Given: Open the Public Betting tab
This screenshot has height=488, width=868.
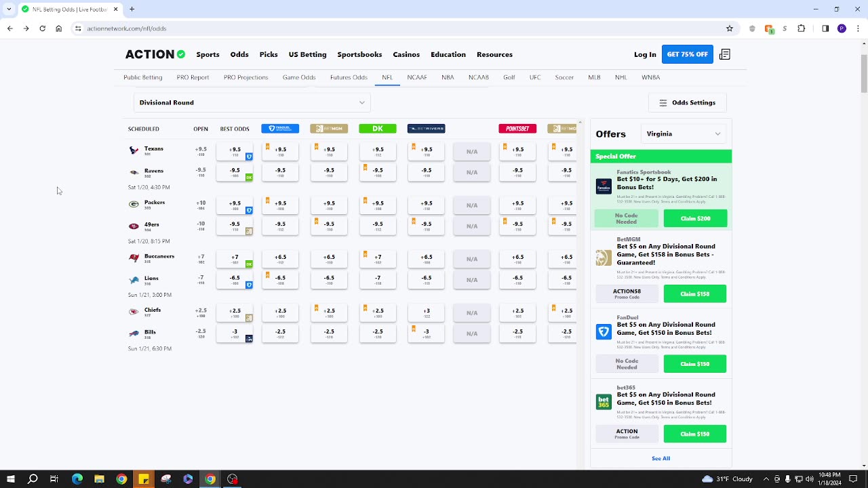Looking at the screenshot, I should (143, 77).
